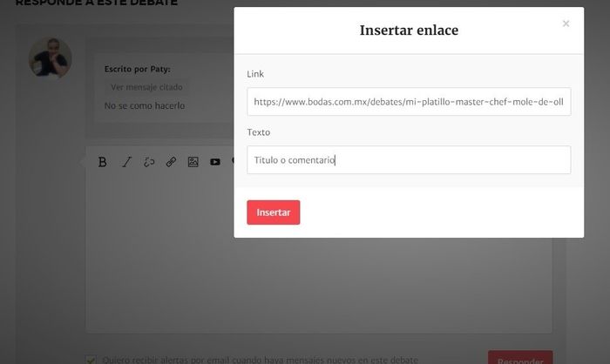Screen dimensions: 610x364
Task: Click the insert link chain icon
Action: [171, 162]
